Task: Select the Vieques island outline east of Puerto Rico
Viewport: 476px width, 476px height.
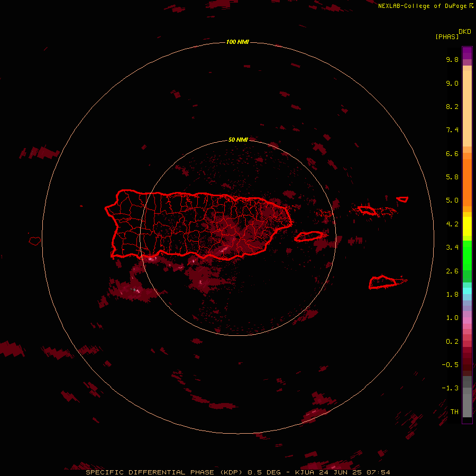Action: pyautogui.click(x=309, y=236)
